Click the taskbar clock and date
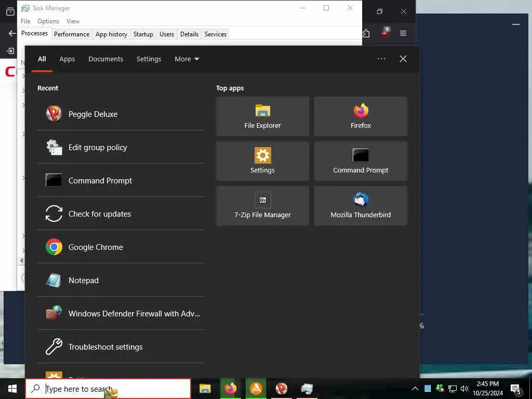The height and width of the screenshot is (399, 532). (x=488, y=389)
